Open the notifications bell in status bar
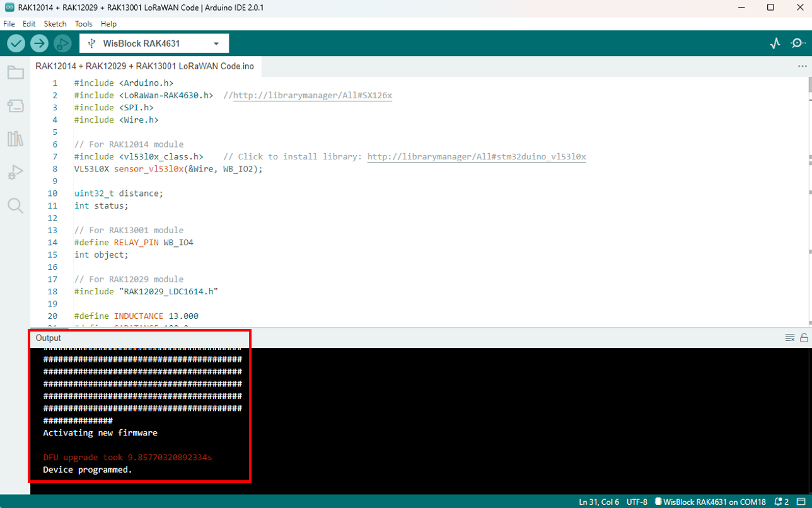 pos(781,502)
